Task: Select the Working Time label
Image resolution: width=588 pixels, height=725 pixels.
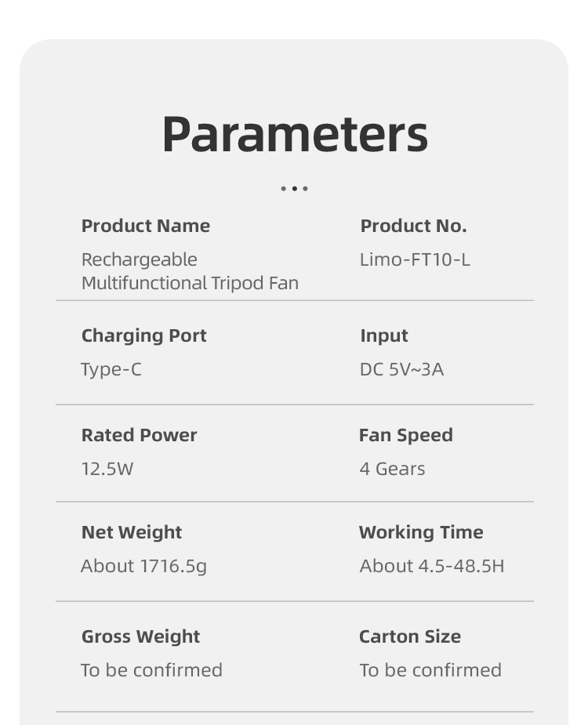Action: click(421, 533)
